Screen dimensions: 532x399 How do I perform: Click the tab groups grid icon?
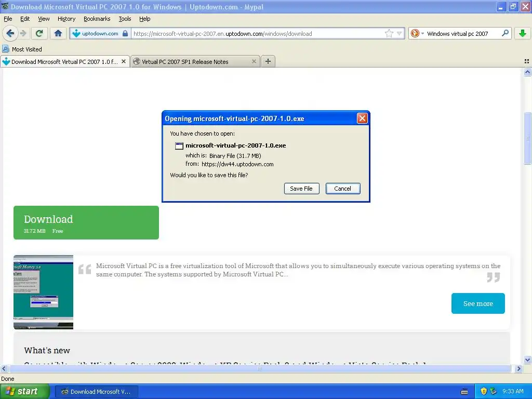(x=527, y=61)
